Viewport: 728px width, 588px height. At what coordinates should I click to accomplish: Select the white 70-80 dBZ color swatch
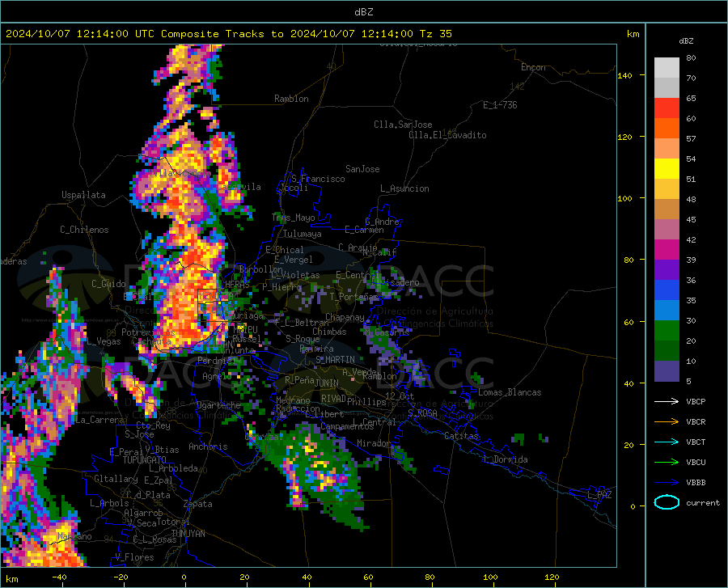point(667,68)
